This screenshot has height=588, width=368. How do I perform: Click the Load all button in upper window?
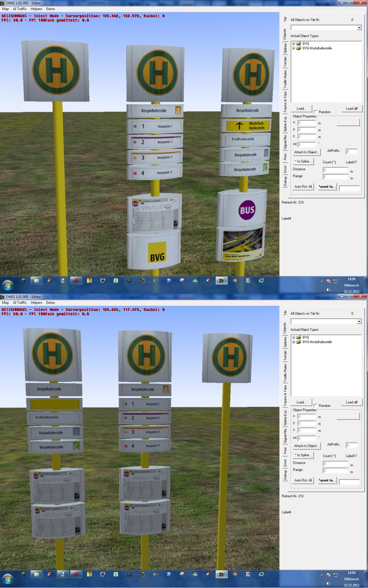coord(351,108)
